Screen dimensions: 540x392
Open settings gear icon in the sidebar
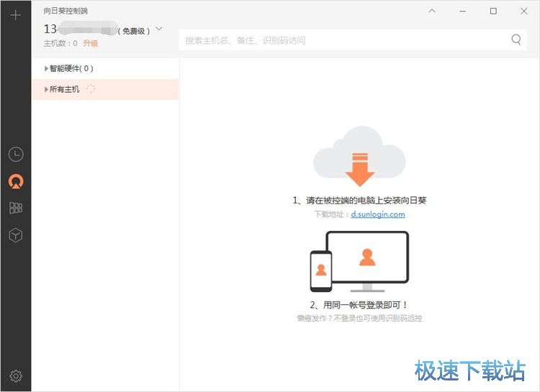pyautogui.click(x=16, y=376)
